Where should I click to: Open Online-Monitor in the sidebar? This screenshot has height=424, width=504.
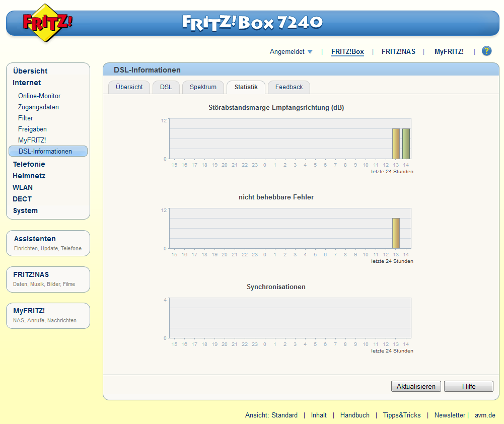(39, 96)
